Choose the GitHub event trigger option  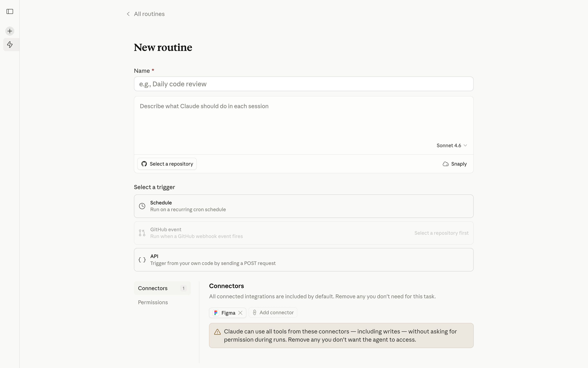[303, 233]
